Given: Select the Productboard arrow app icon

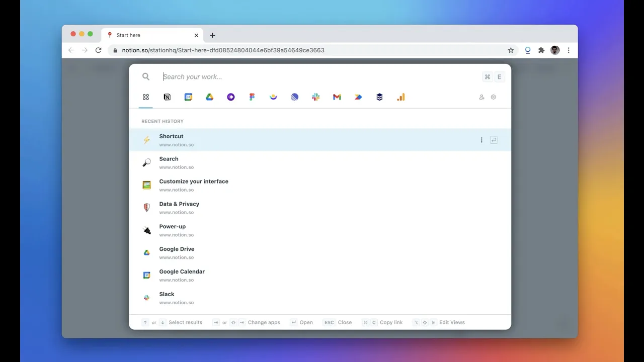Looking at the screenshot, I should (x=358, y=97).
